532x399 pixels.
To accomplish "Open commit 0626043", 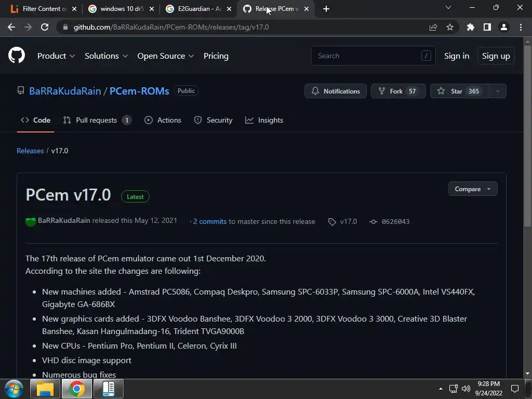I will [x=395, y=221].
